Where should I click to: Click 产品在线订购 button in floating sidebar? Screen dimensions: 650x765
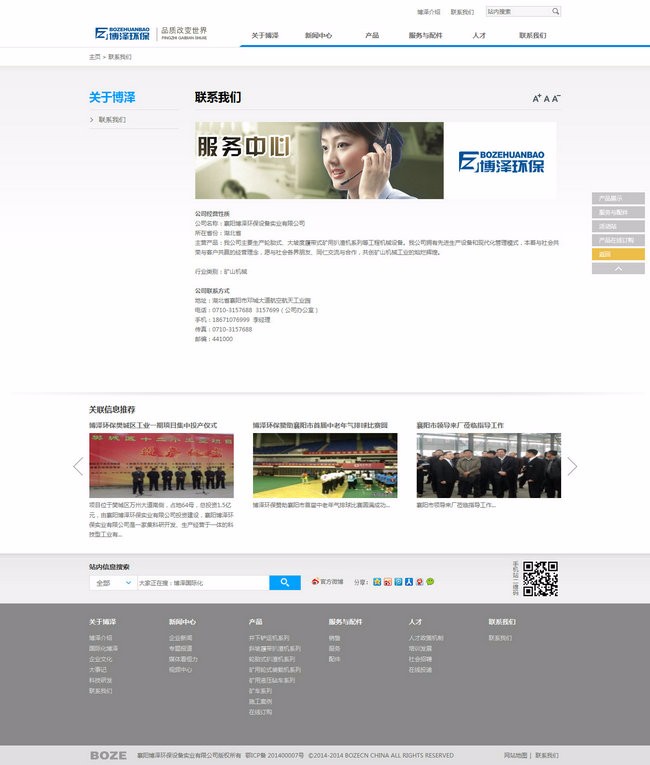618,240
